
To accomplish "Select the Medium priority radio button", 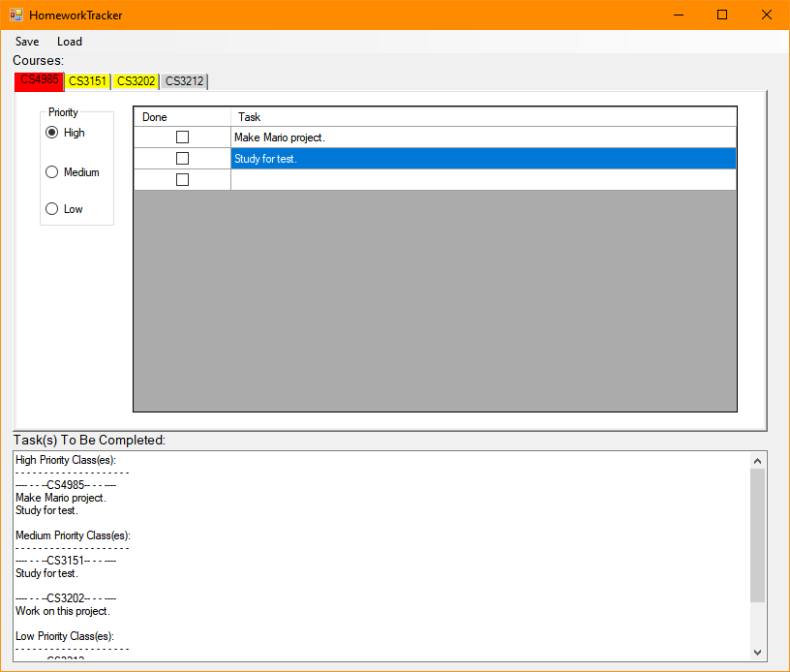I will (x=72, y=172).
